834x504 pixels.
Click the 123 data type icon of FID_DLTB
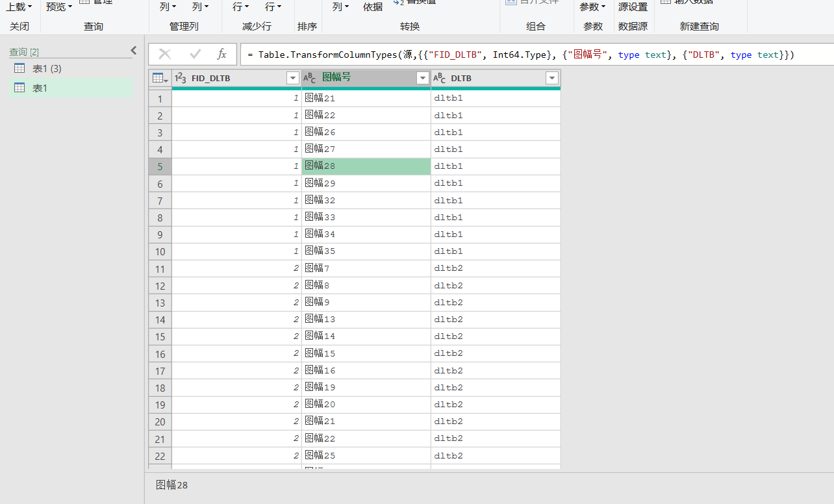181,79
